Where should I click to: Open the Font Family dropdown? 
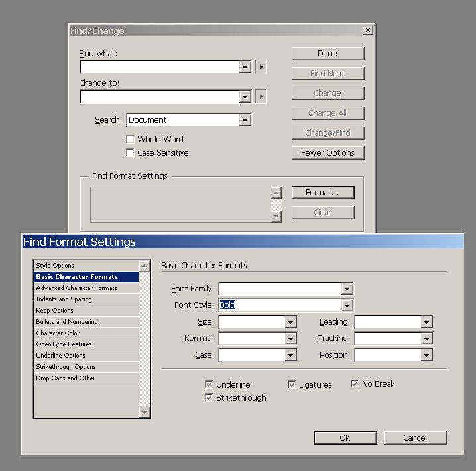tap(347, 289)
